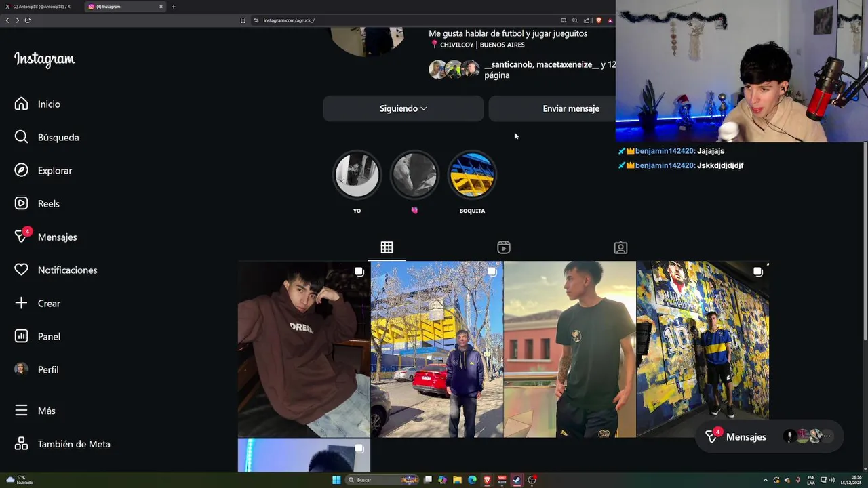Open the YO story highlight
The image size is (868, 488).
pyautogui.click(x=357, y=175)
